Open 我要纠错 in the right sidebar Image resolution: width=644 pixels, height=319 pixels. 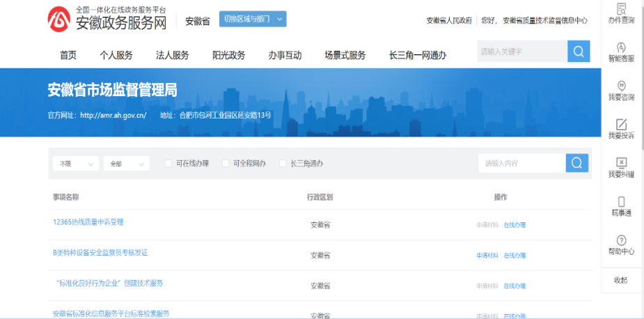[622, 168]
